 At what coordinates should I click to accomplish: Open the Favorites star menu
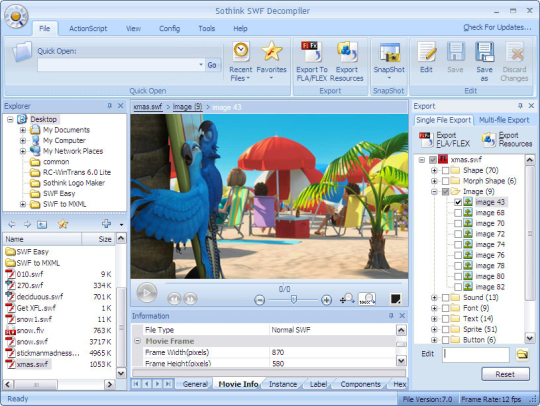[271, 61]
